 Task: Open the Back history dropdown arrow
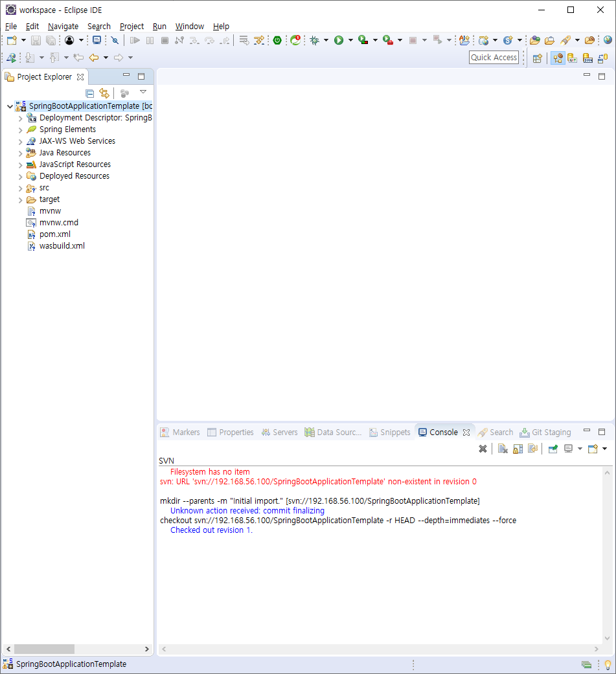coord(106,58)
